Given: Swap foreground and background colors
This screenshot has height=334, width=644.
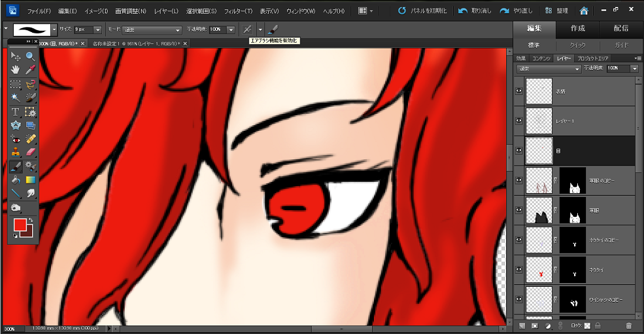Looking at the screenshot, I should (31, 220).
